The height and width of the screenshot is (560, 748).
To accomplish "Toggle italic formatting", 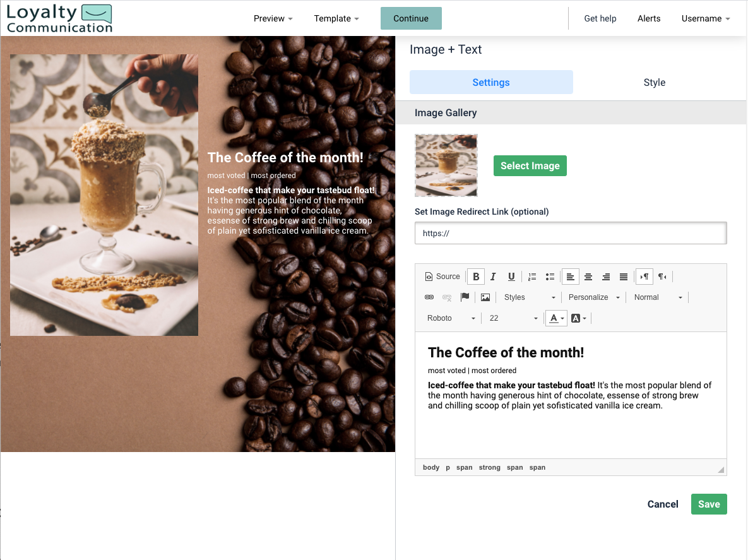I will click(x=493, y=276).
